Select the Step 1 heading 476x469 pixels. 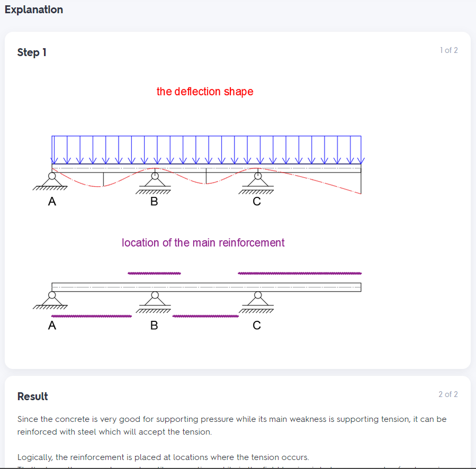pos(32,52)
